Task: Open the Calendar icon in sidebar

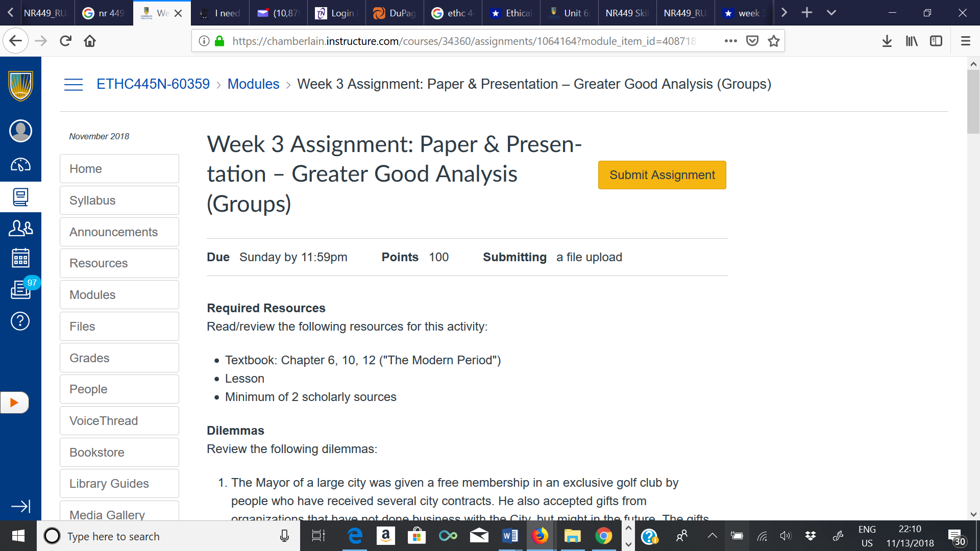Action: (20, 258)
